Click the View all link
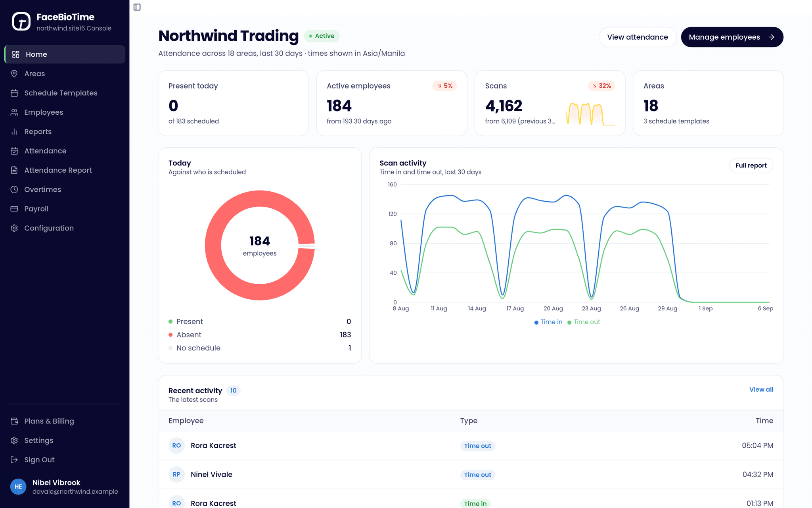The image size is (812, 508). pyautogui.click(x=761, y=389)
